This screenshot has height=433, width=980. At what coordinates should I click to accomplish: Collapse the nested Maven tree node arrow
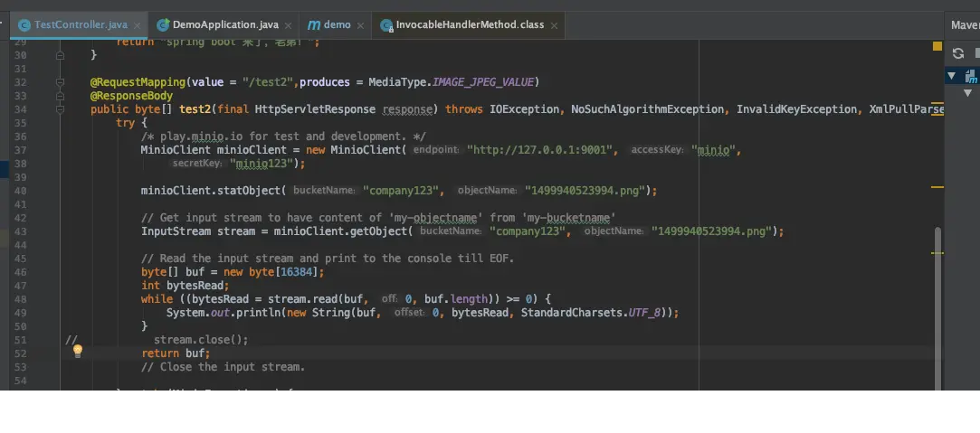point(967,93)
